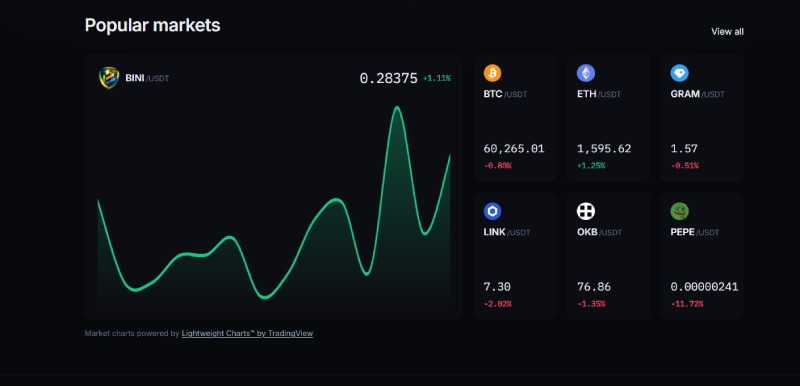Open View all markets link
The width and height of the screenshot is (800, 386).
tap(727, 32)
